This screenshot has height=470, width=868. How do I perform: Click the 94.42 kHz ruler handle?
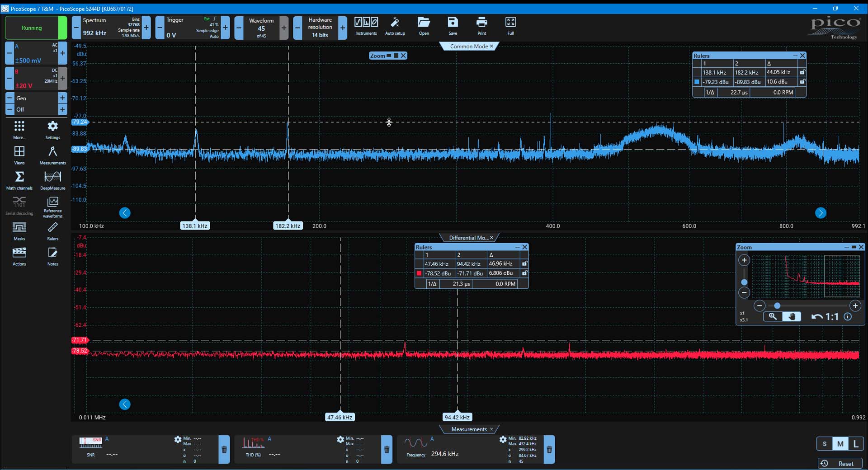point(457,418)
